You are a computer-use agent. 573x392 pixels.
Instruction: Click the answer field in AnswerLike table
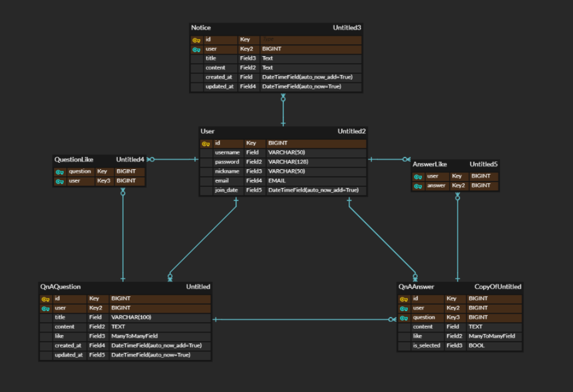[436, 186]
